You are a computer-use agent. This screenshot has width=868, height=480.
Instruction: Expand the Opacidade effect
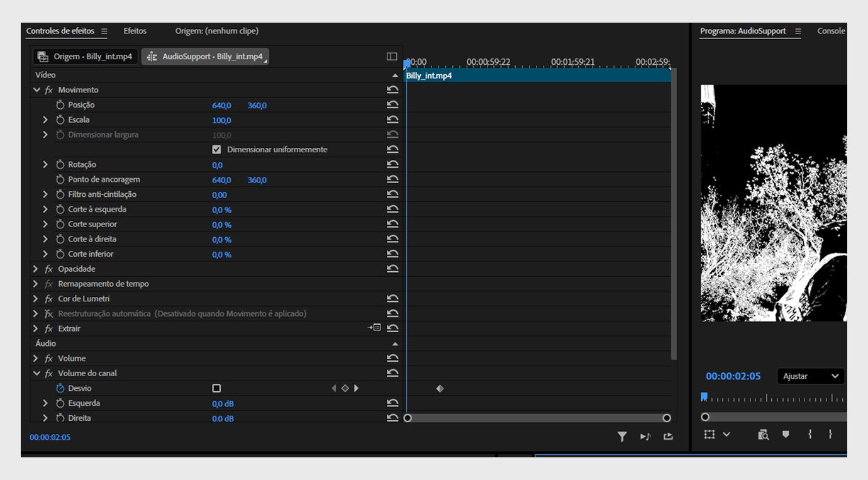36,269
